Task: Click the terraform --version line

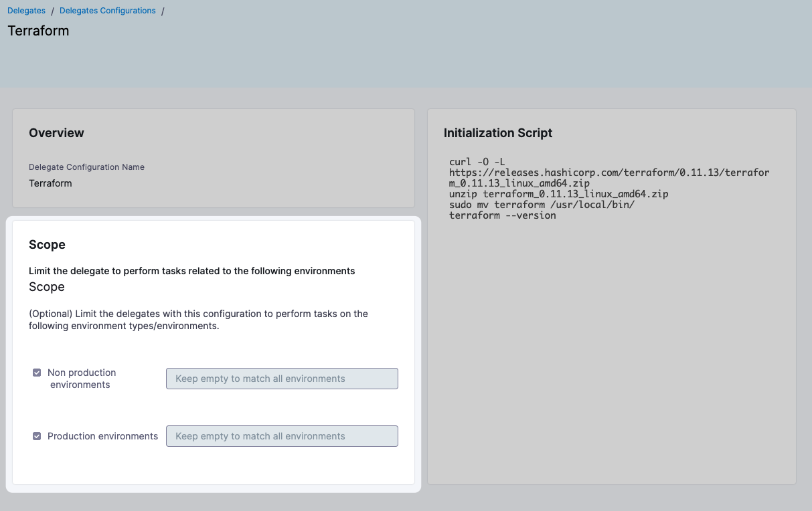Action: [x=503, y=215]
